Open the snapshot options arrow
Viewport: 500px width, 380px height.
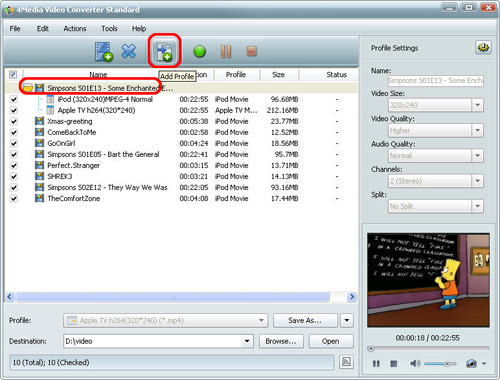coord(484,364)
